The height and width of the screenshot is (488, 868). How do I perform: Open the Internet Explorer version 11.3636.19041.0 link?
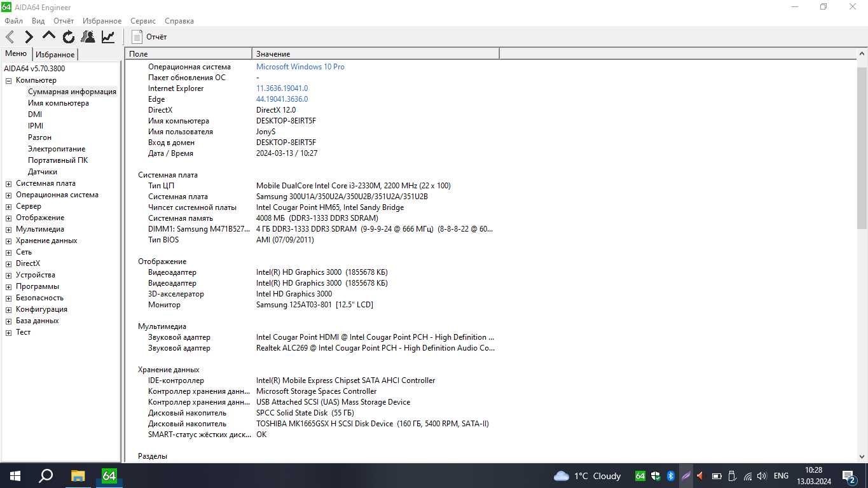pyautogui.click(x=282, y=88)
